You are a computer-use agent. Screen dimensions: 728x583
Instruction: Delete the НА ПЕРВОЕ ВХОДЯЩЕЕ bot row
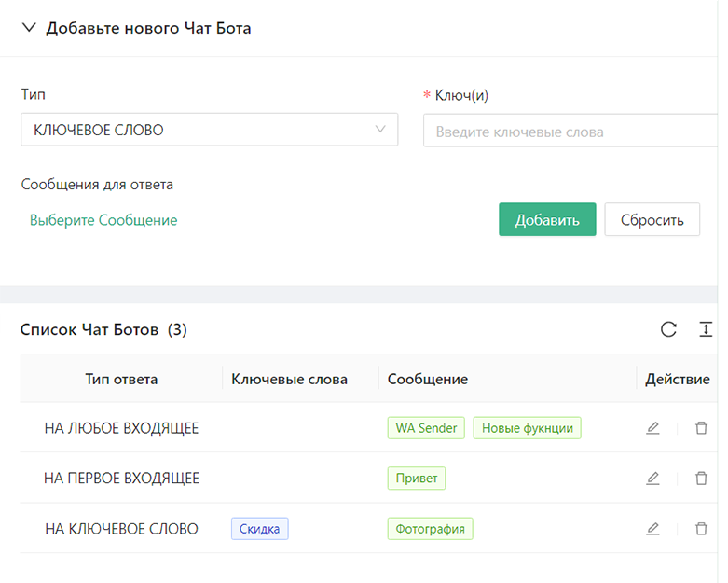(x=701, y=479)
